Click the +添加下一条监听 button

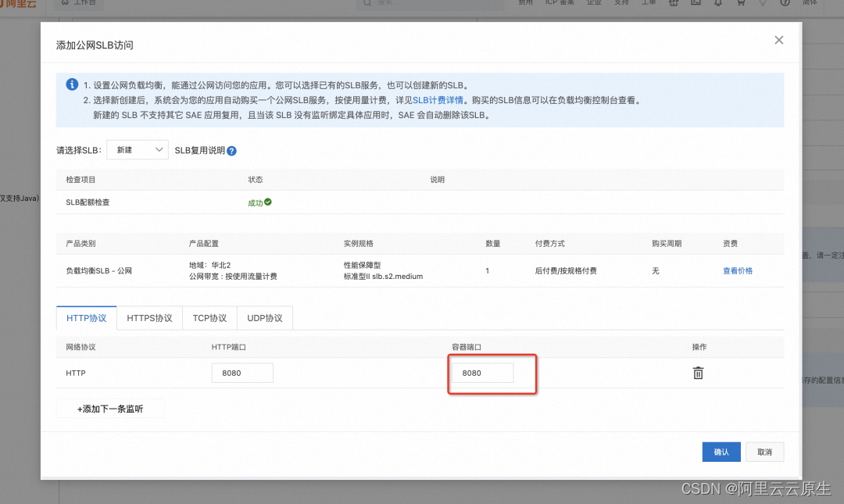109,408
